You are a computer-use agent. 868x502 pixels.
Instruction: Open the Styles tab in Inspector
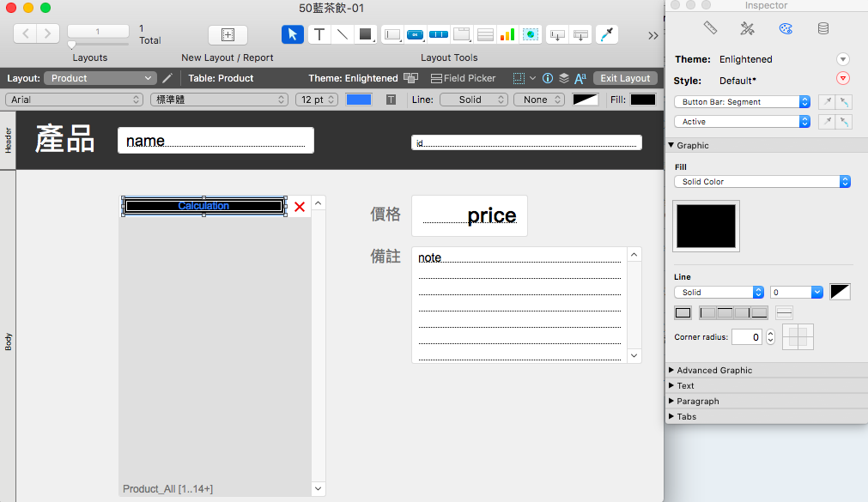(747, 28)
